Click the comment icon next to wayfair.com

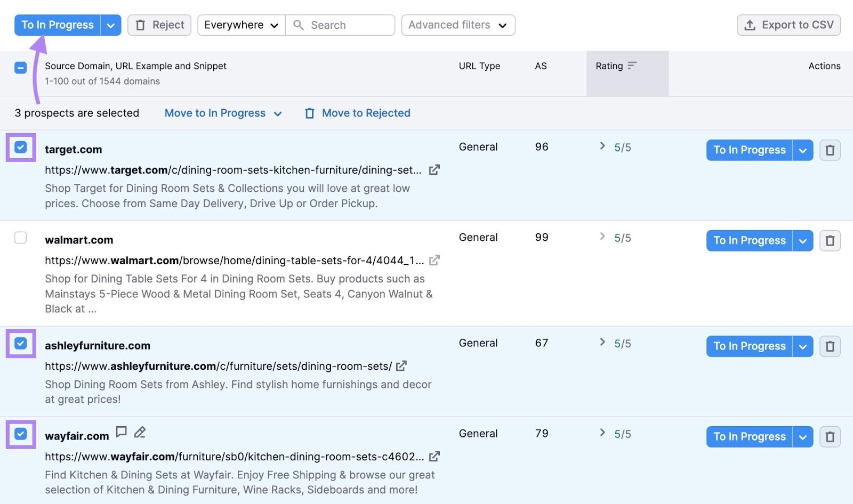[122, 432]
